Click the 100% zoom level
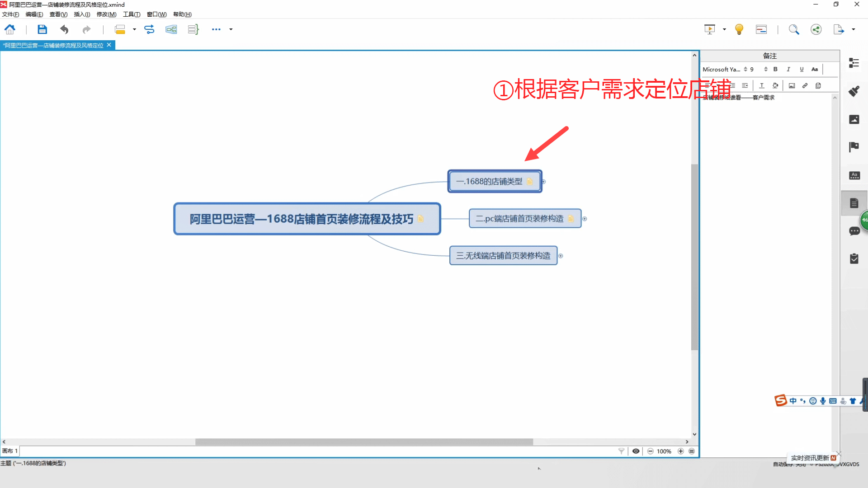This screenshot has height=488, width=868. click(x=664, y=451)
